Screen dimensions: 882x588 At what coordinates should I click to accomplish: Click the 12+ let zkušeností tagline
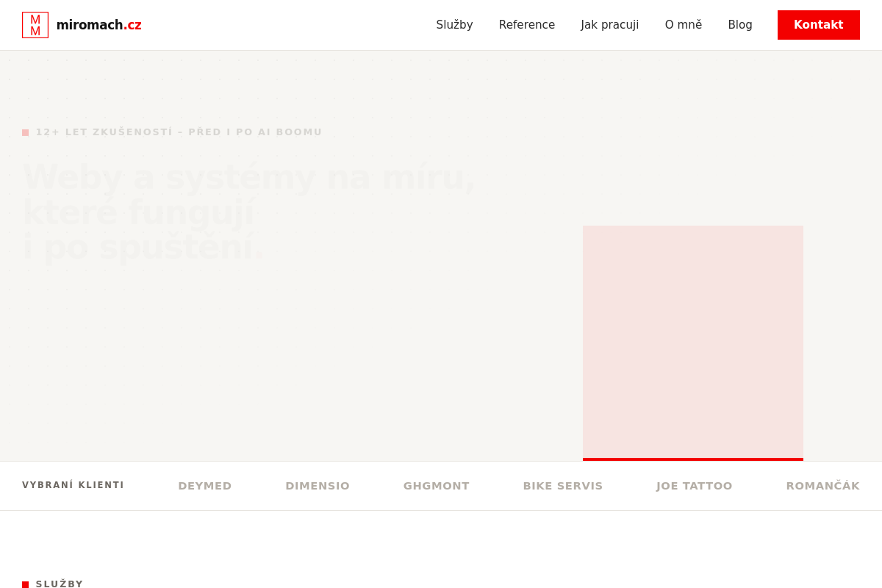tap(179, 132)
